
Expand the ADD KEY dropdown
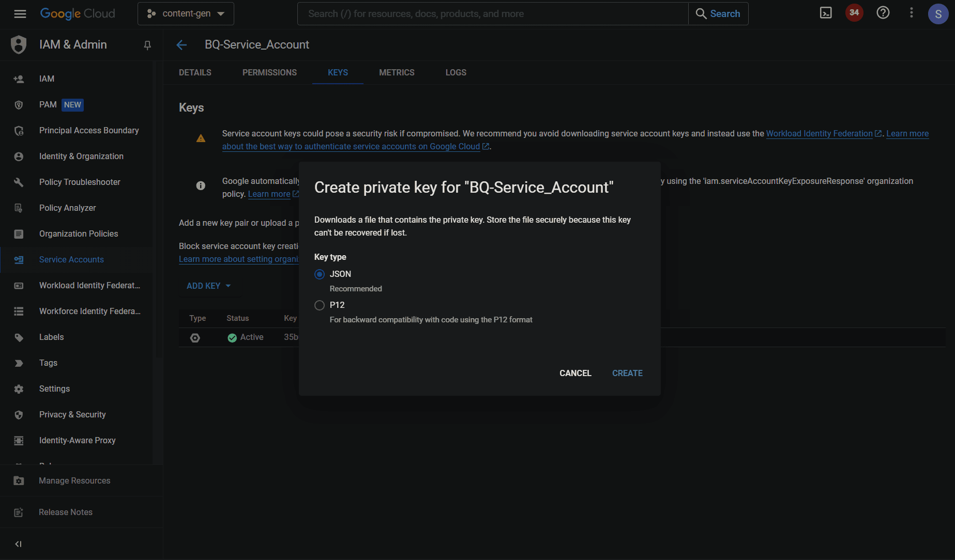[208, 286]
